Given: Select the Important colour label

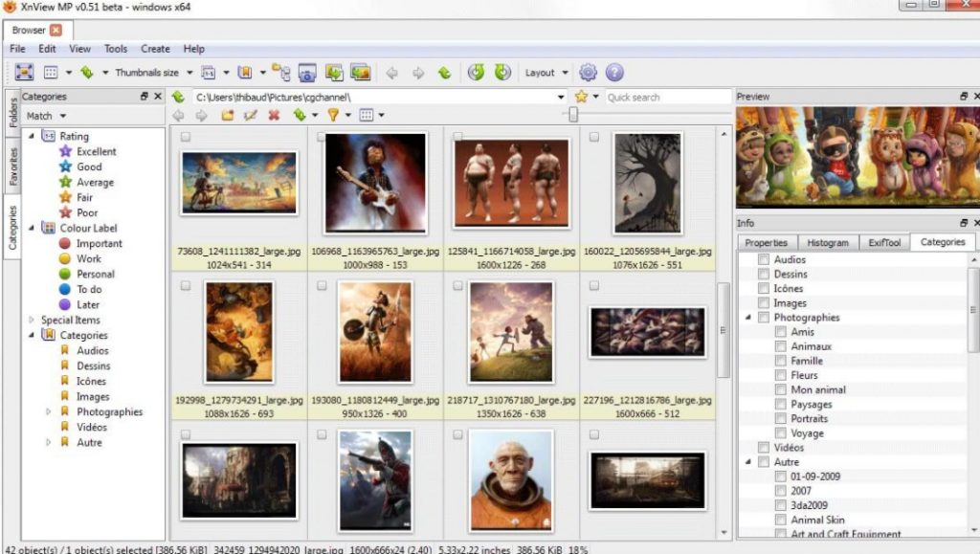Looking at the screenshot, I should [99, 244].
